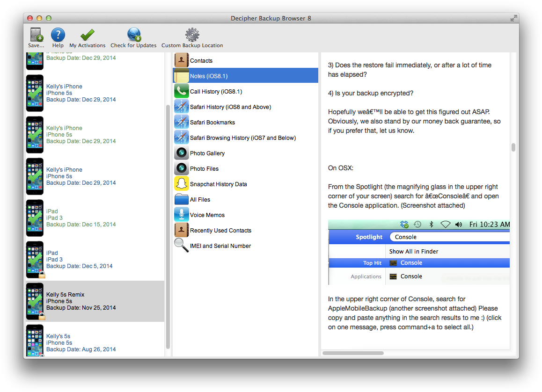Open the Contacts category in the data list
Viewport: 542px width, 392px height.
click(202, 60)
